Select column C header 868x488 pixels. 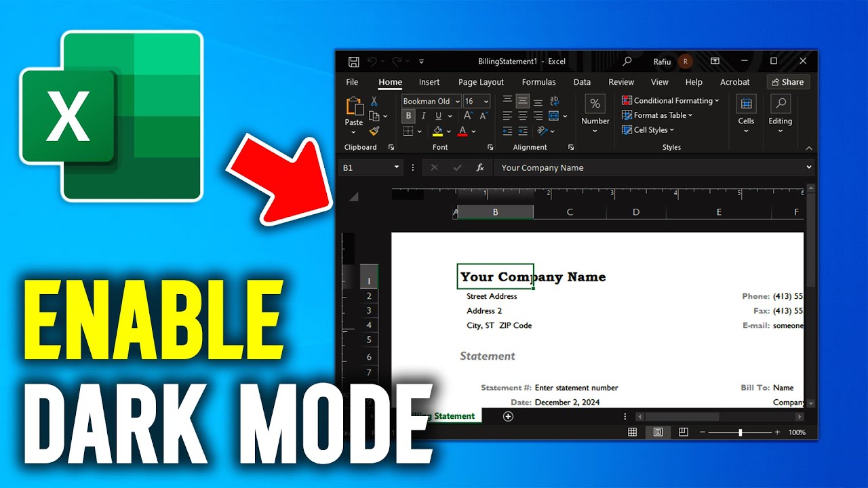pos(570,212)
